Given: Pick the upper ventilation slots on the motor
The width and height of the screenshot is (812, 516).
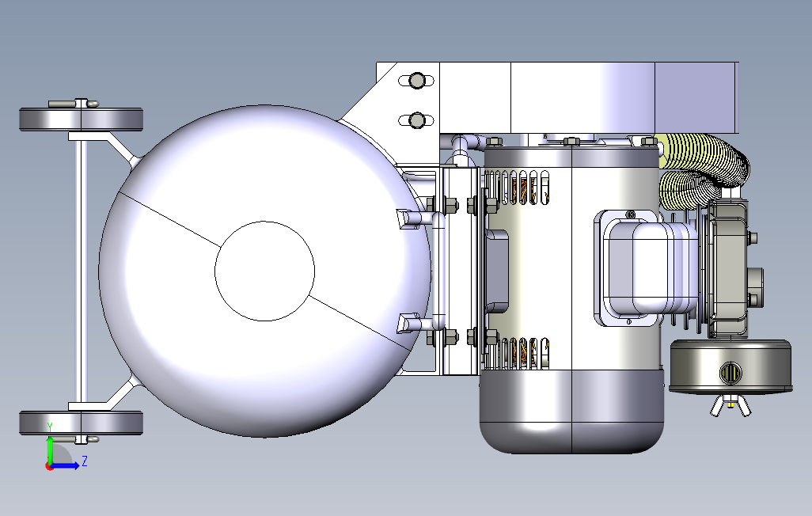Looking at the screenshot, I should click(517, 187).
